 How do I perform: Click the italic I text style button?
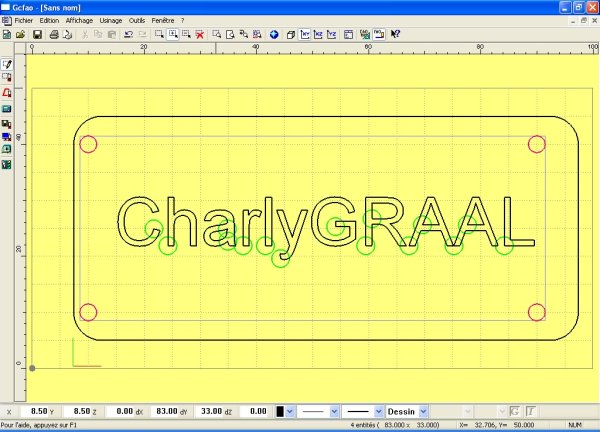point(530,412)
